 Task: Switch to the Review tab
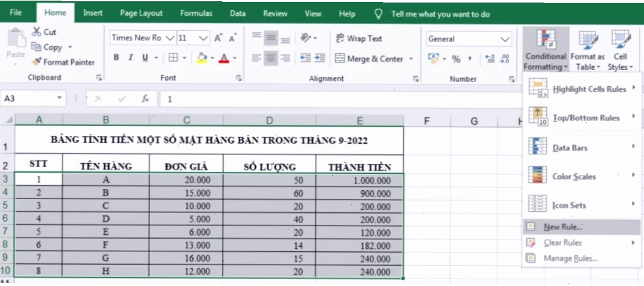click(x=275, y=13)
